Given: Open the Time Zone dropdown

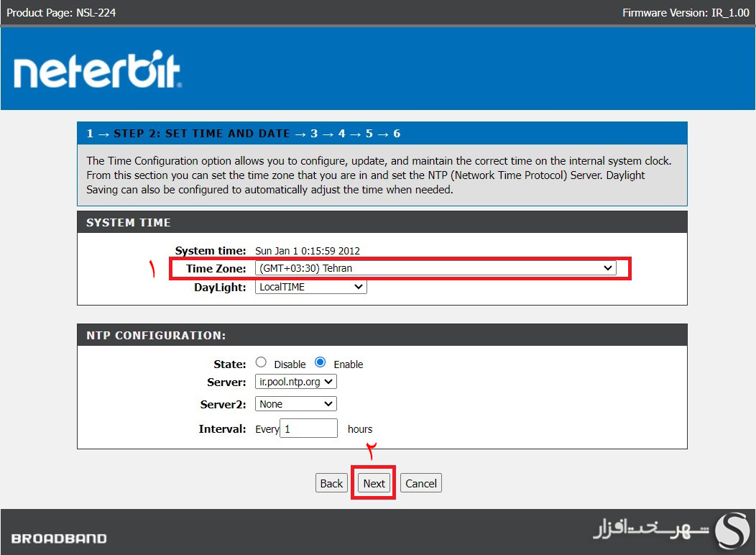Looking at the screenshot, I should point(608,267).
